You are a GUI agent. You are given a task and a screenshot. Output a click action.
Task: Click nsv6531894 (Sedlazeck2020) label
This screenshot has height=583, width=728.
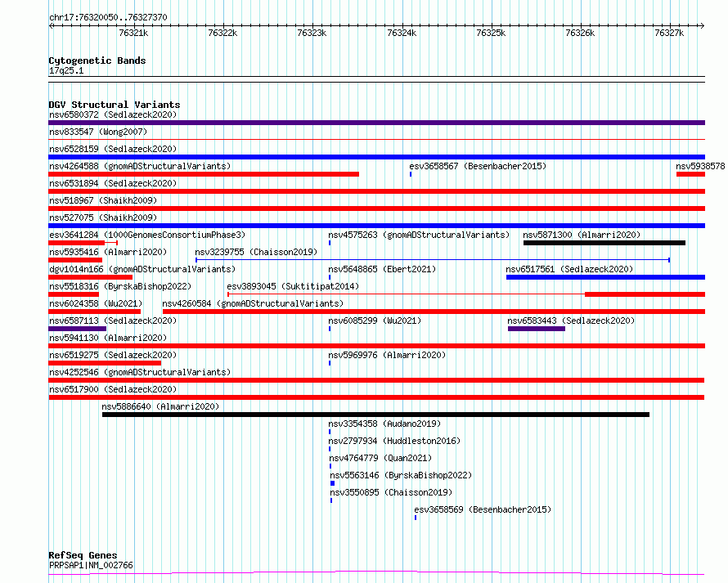(113, 183)
